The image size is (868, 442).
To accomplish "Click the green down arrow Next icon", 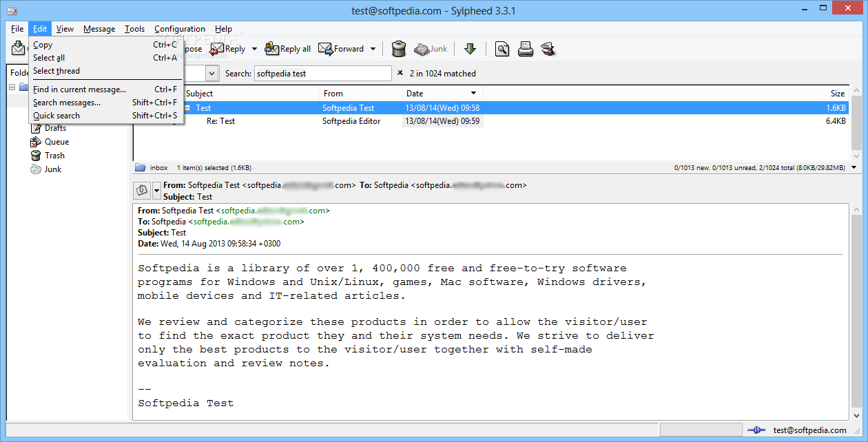I will coord(471,49).
